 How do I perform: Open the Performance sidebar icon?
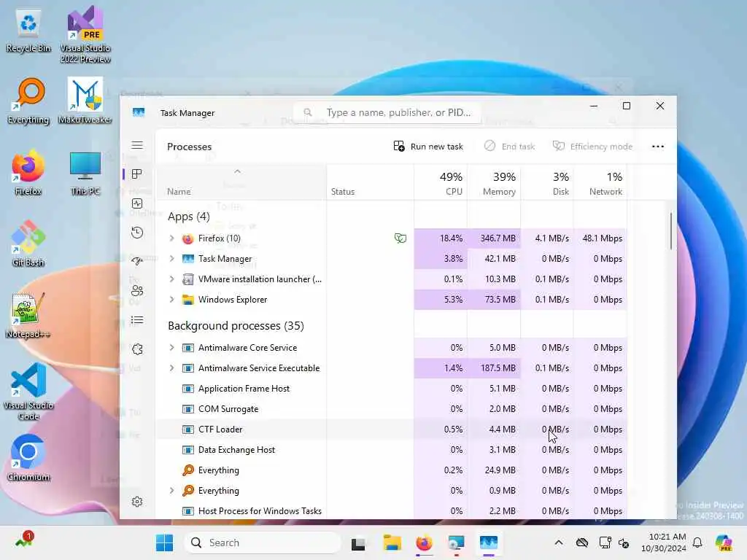[137, 204]
